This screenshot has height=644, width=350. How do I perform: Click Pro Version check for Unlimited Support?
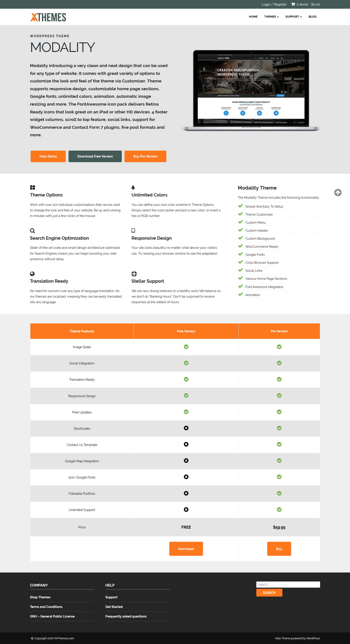coord(279,509)
